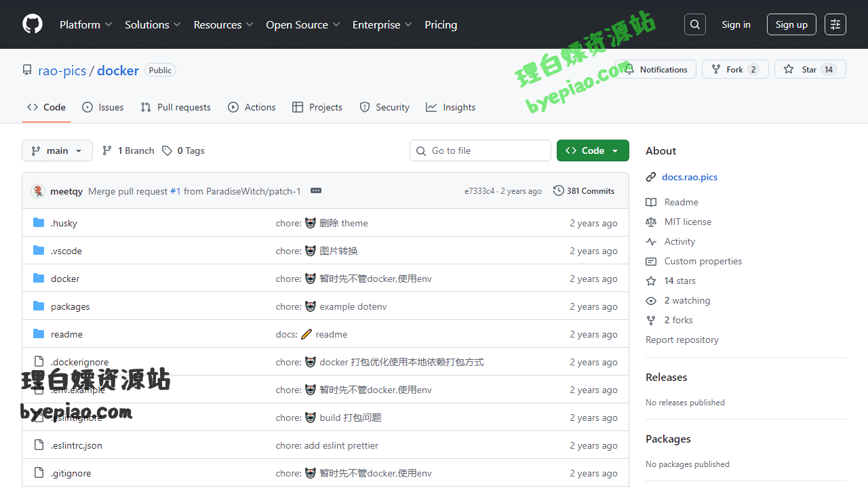Open the search magnifier in header
The width and height of the screenshot is (868, 488).
(695, 24)
